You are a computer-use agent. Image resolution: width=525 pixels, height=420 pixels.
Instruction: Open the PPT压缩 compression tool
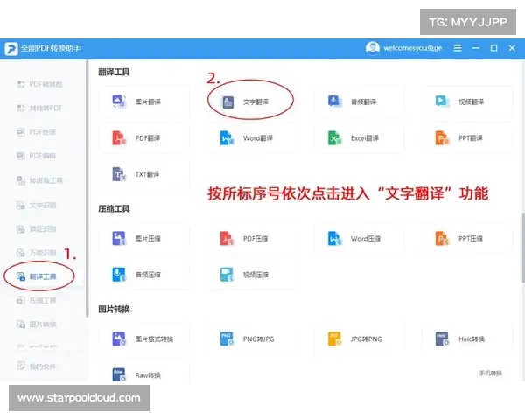click(467, 239)
